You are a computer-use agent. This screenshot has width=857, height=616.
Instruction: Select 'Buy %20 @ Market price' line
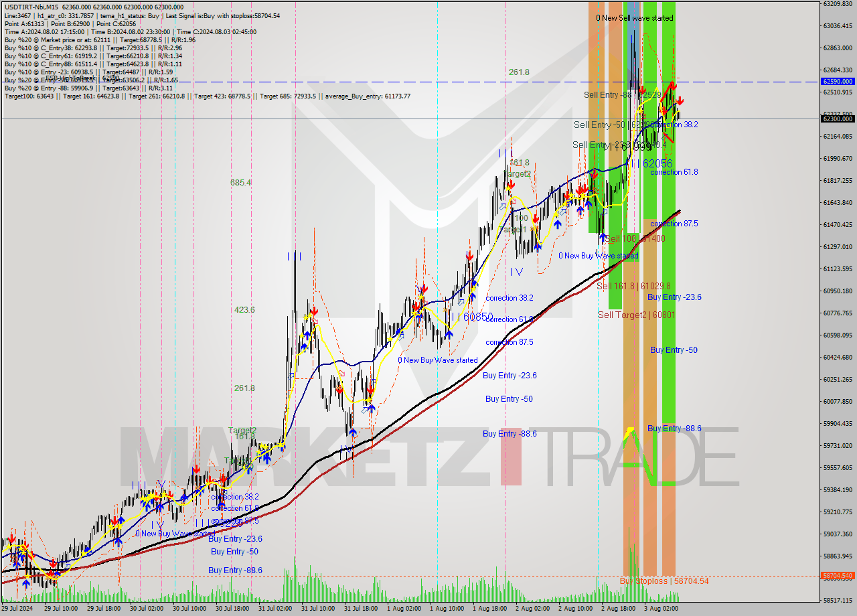coord(100,40)
